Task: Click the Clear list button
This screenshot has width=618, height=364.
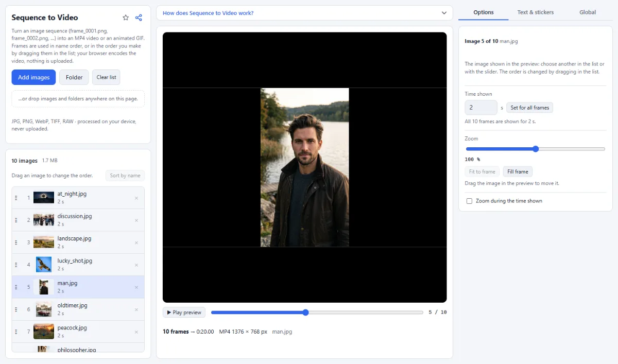Action: point(106,77)
